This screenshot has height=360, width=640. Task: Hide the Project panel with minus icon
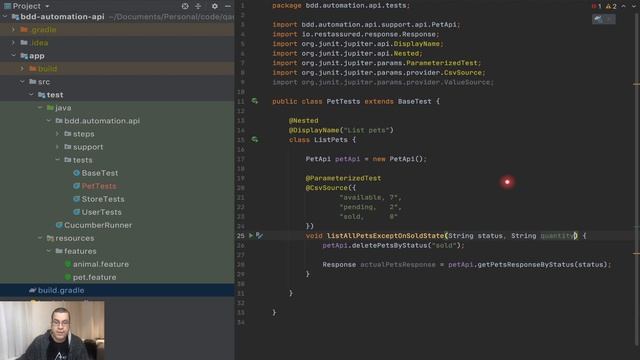228,6
